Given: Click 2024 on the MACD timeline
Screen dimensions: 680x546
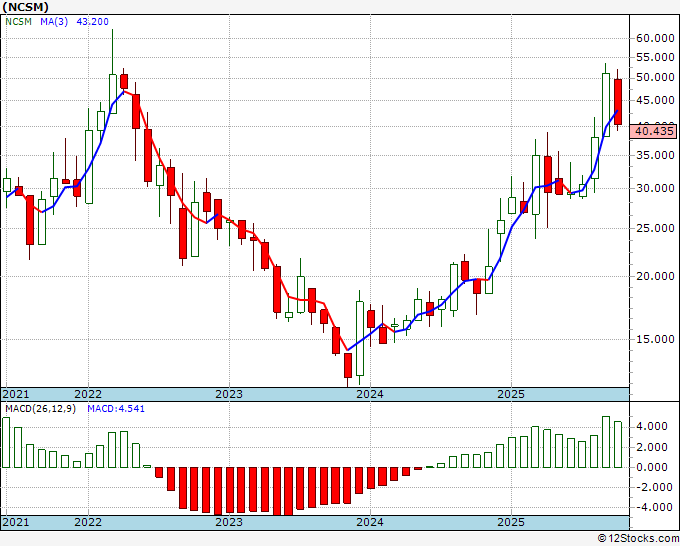Looking at the screenshot, I should tap(370, 522).
